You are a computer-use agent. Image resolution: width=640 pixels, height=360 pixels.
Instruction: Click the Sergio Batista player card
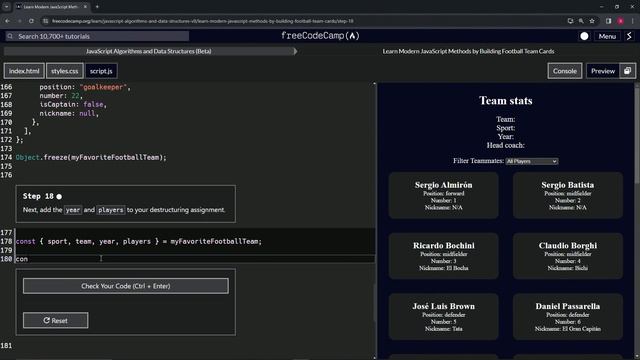click(x=568, y=195)
